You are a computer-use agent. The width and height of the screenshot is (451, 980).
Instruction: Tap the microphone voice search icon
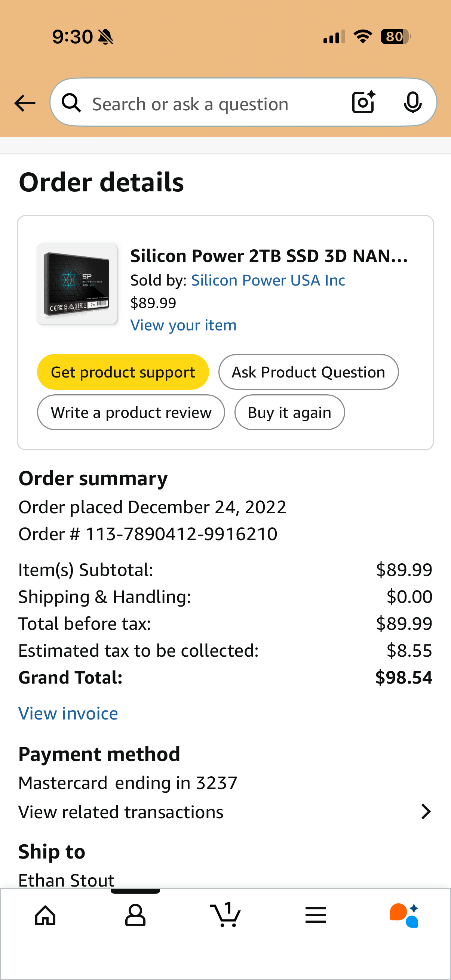click(412, 102)
